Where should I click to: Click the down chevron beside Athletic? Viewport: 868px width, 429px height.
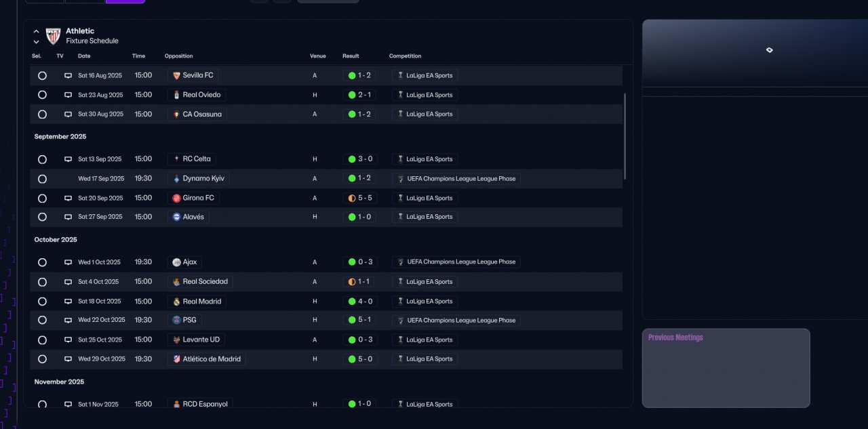(x=37, y=41)
